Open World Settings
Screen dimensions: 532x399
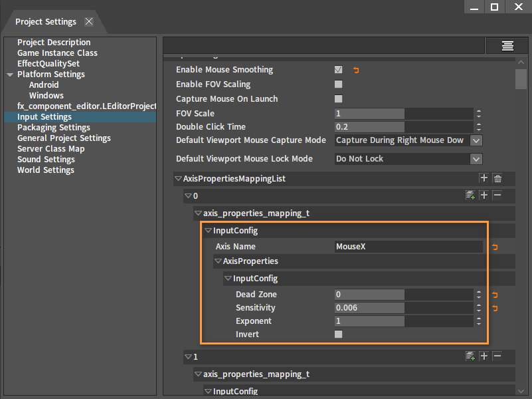46,170
